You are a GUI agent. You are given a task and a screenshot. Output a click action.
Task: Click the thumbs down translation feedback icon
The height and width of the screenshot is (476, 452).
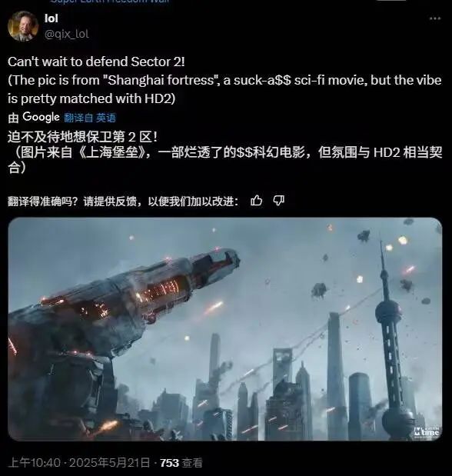coord(279,201)
